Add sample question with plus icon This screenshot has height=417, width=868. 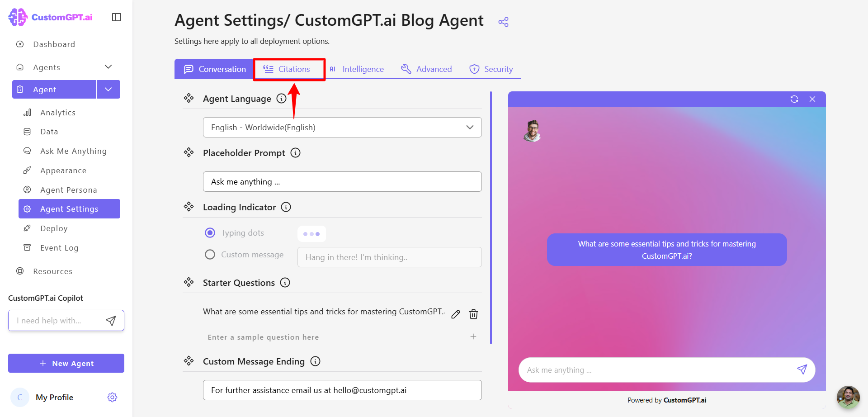[473, 336]
